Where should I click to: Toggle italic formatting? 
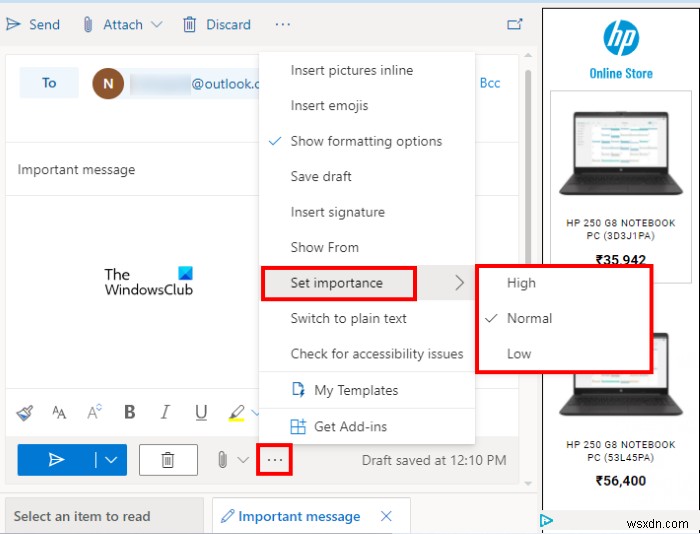165,412
